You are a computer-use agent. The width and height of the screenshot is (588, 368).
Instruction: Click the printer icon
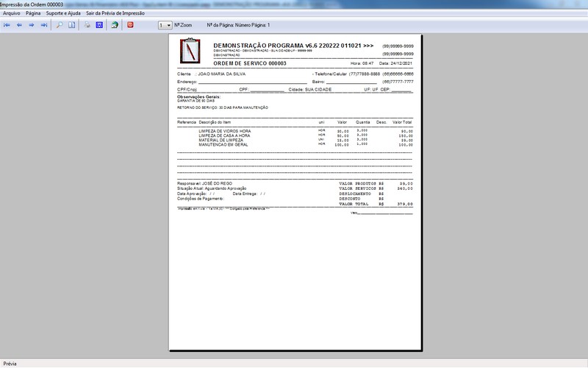tap(87, 25)
